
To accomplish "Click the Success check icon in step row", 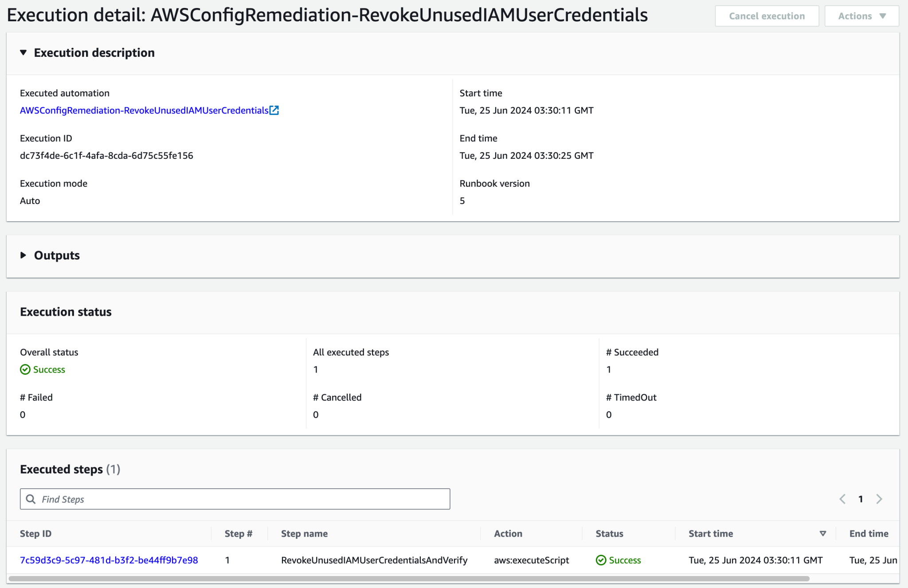I will point(601,560).
